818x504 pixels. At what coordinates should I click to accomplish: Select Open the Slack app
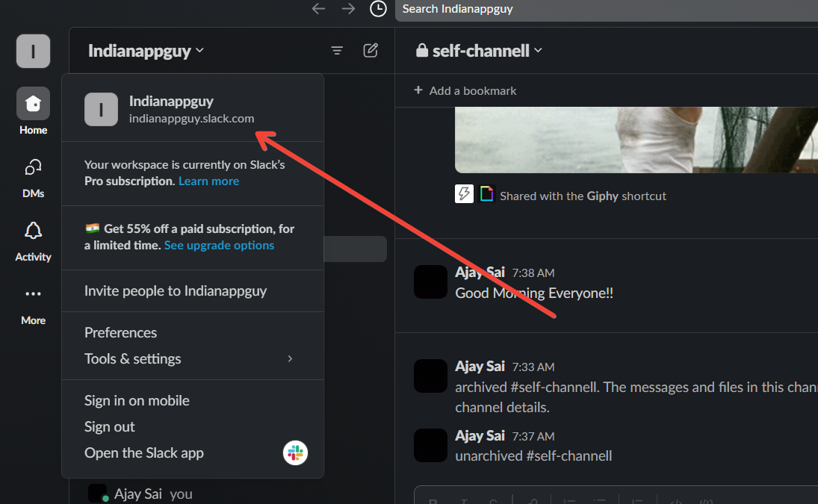pos(193,452)
